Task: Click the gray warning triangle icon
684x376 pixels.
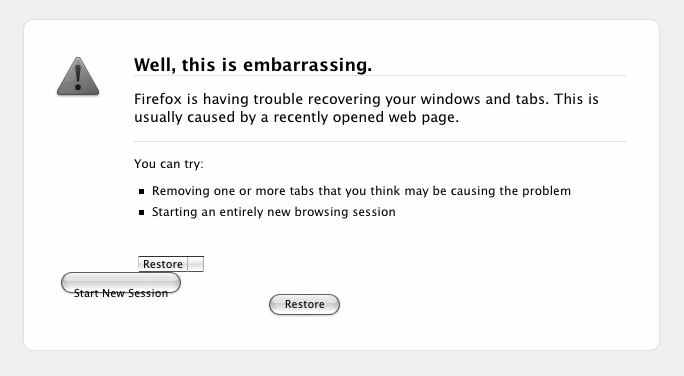Action: coord(78,76)
